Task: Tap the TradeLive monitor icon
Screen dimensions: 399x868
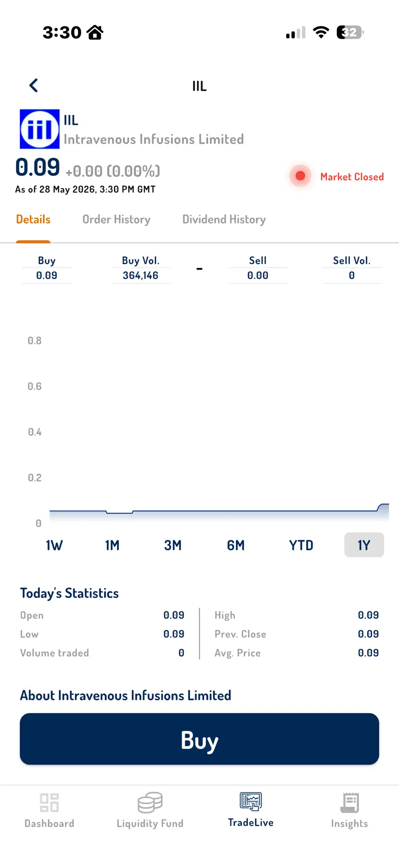Action: 251,802
